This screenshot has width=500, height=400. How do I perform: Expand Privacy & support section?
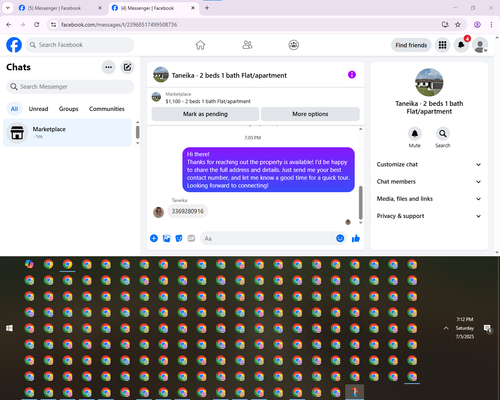pos(429,216)
